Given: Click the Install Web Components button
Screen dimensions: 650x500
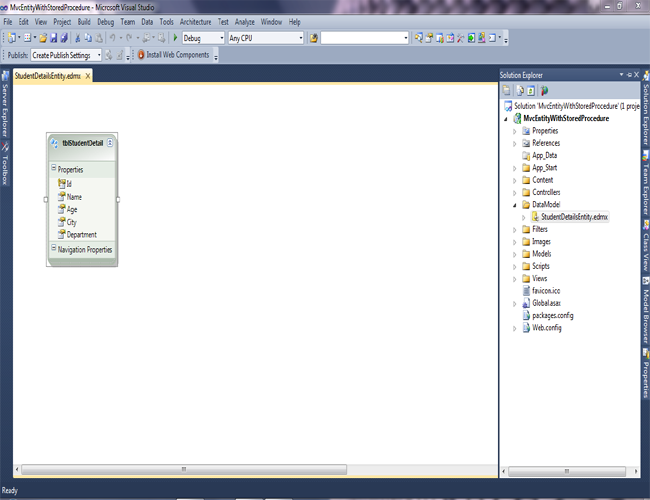Looking at the screenshot, I should 173,55.
